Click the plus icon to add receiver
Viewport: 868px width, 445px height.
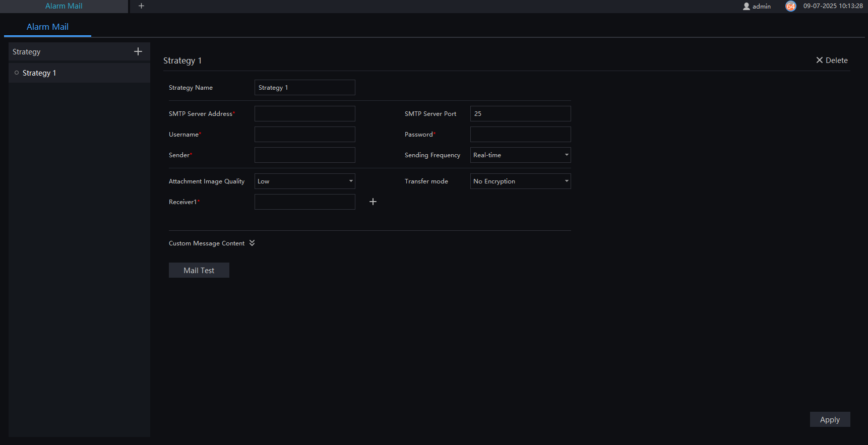pyautogui.click(x=373, y=202)
